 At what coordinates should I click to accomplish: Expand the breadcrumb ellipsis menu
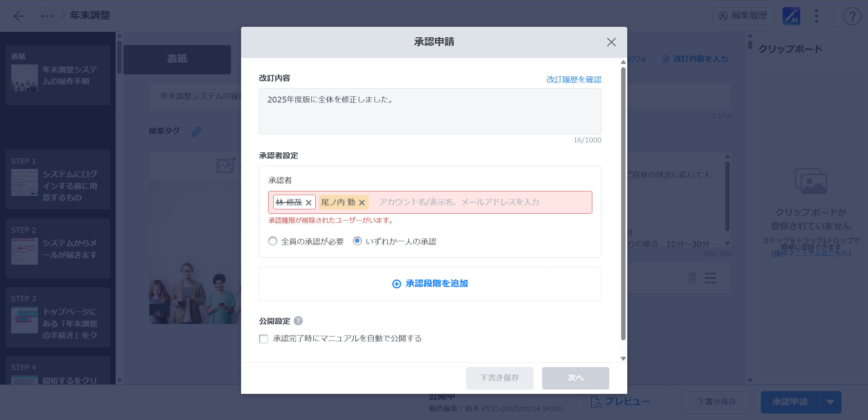tap(47, 16)
